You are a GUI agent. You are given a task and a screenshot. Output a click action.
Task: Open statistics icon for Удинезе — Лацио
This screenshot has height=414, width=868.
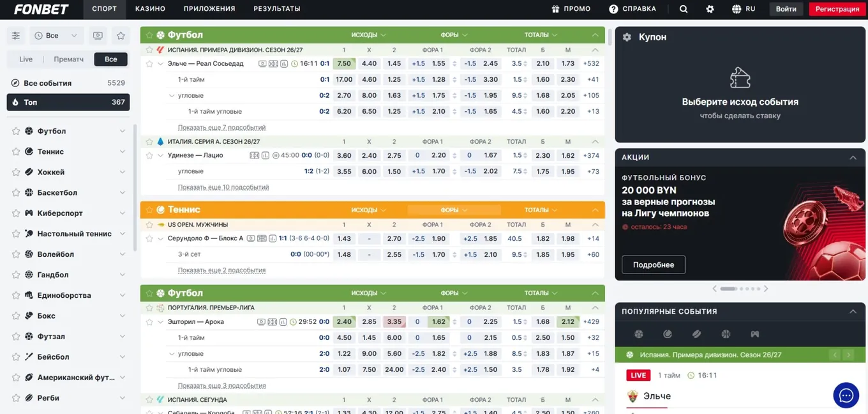[x=266, y=155]
